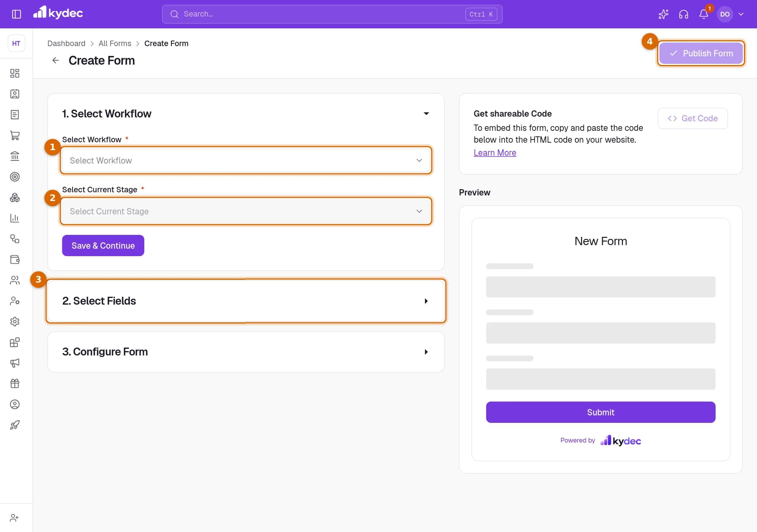Click the kydec logo in header
Image resolution: width=757 pixels, height=532 pixels.
coord(58,13)
